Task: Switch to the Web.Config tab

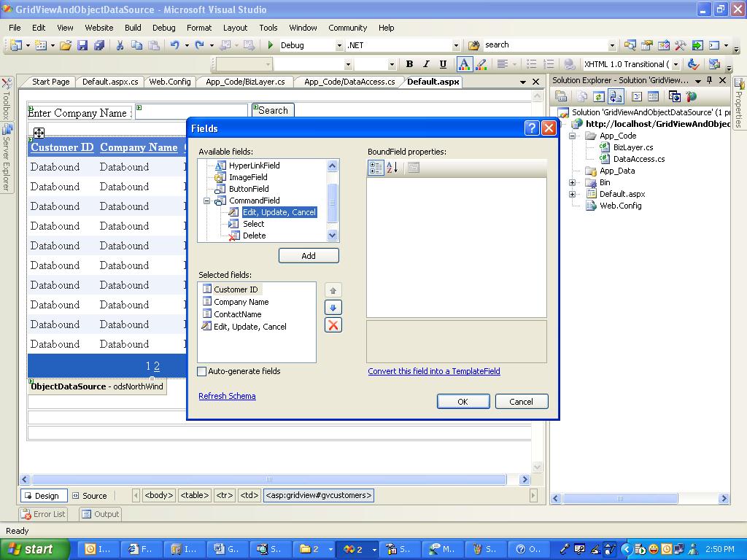Action: click(169, 82)
